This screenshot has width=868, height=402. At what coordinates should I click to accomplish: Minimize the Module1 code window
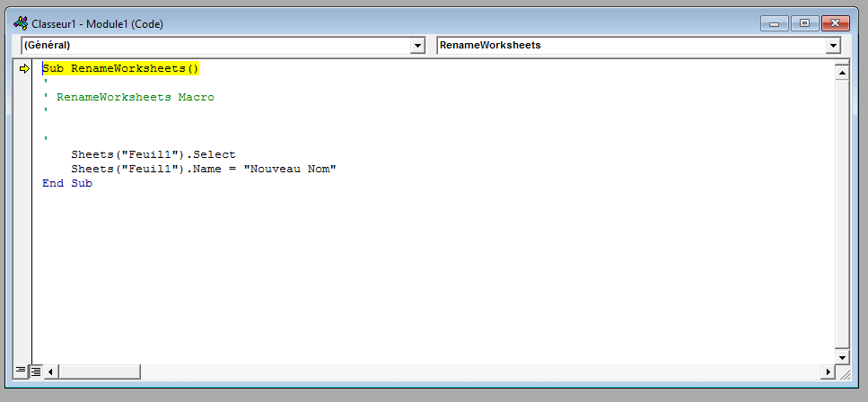[775, 24]
